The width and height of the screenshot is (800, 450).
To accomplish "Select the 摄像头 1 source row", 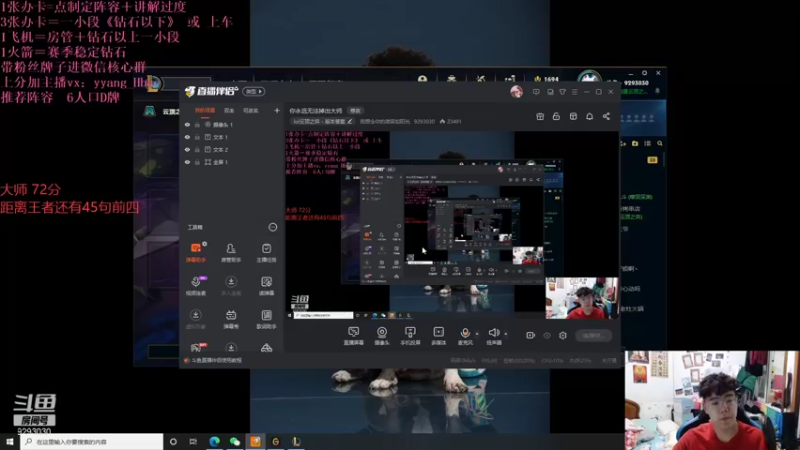I will [231, 124].
